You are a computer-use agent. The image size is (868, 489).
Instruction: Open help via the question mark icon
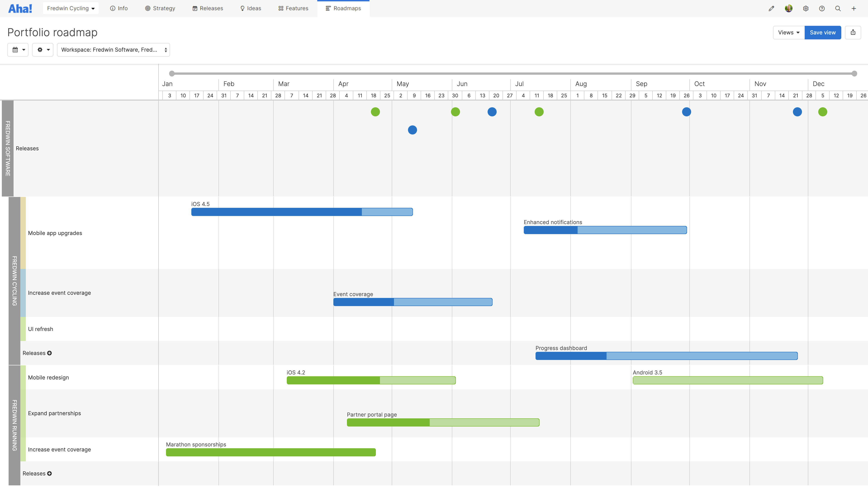822,8
